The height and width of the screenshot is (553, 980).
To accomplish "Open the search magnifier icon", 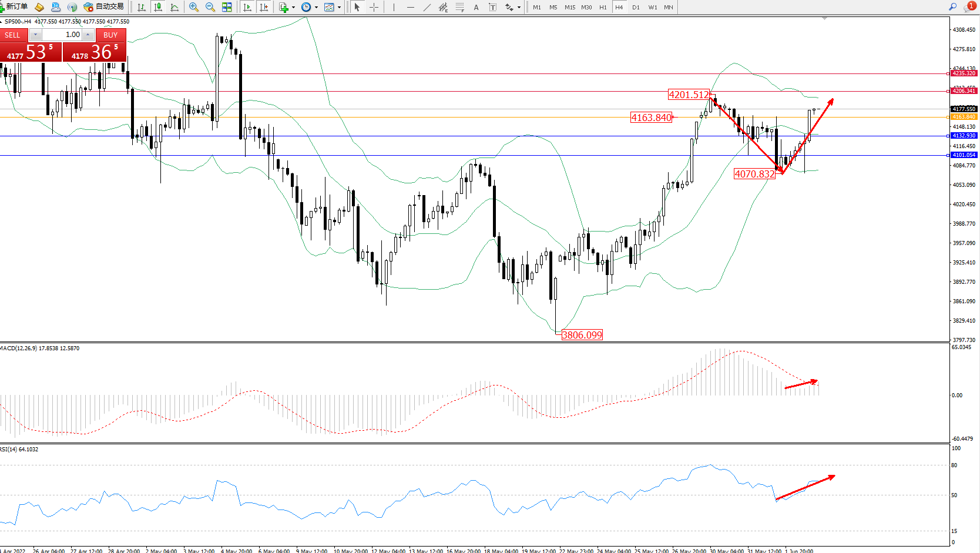I will pyautogui.click(x=952, y=6).
